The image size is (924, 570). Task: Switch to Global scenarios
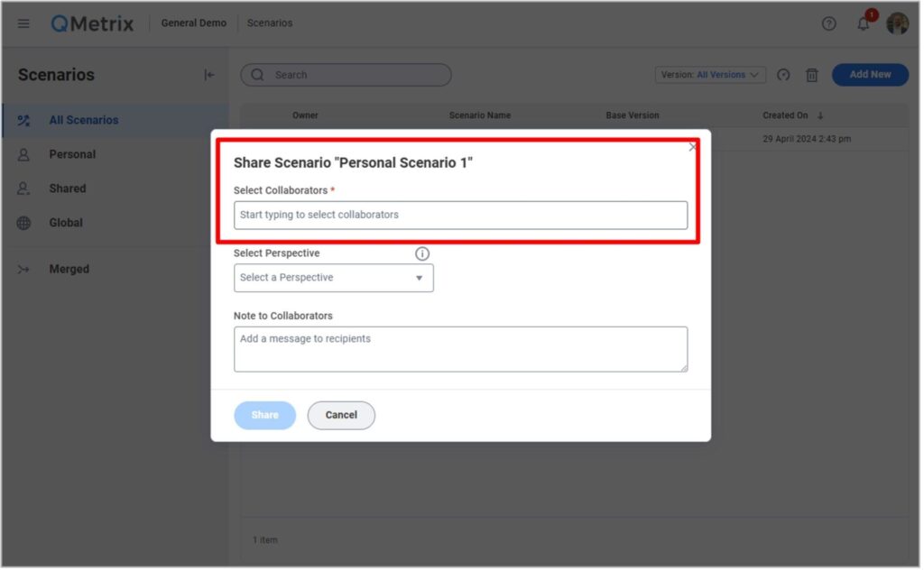[x=66, y=223]
